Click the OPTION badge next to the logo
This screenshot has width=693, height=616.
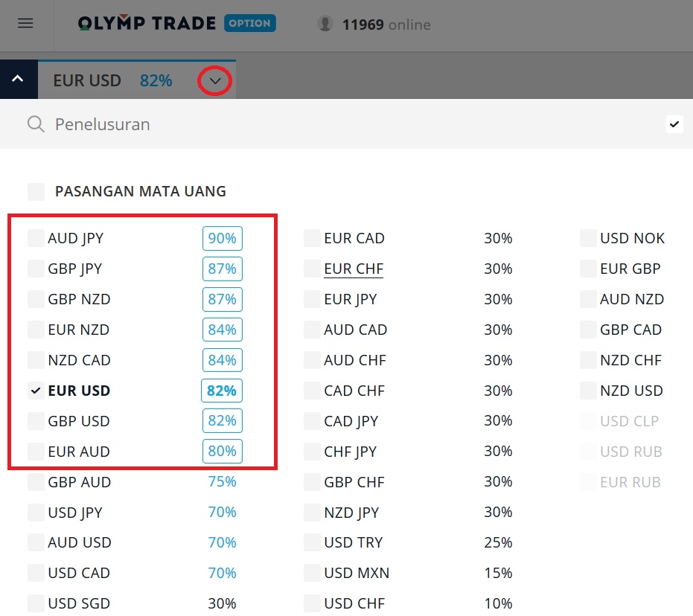(x=249, y=23)
